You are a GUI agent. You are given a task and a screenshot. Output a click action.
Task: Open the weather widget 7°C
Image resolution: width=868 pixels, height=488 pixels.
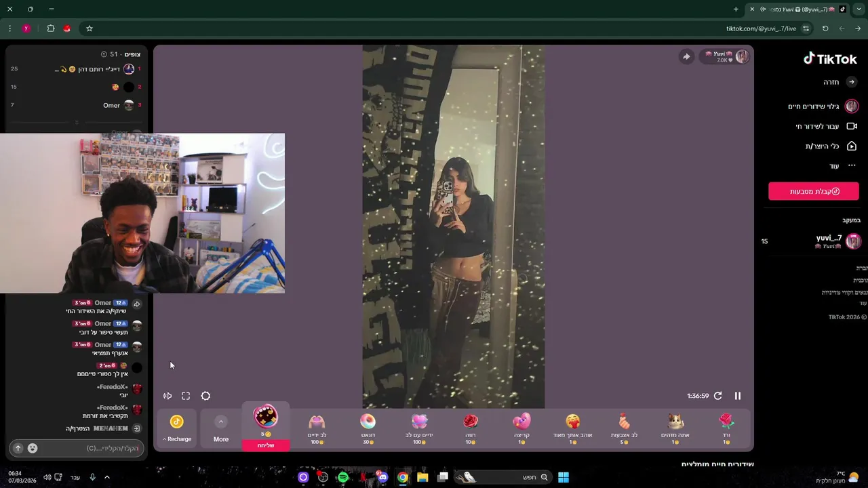[x=837, y=477]
